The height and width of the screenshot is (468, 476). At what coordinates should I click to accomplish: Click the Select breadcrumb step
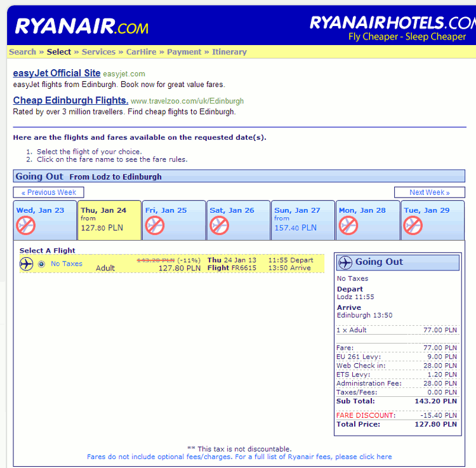click(x=59, y=52)
